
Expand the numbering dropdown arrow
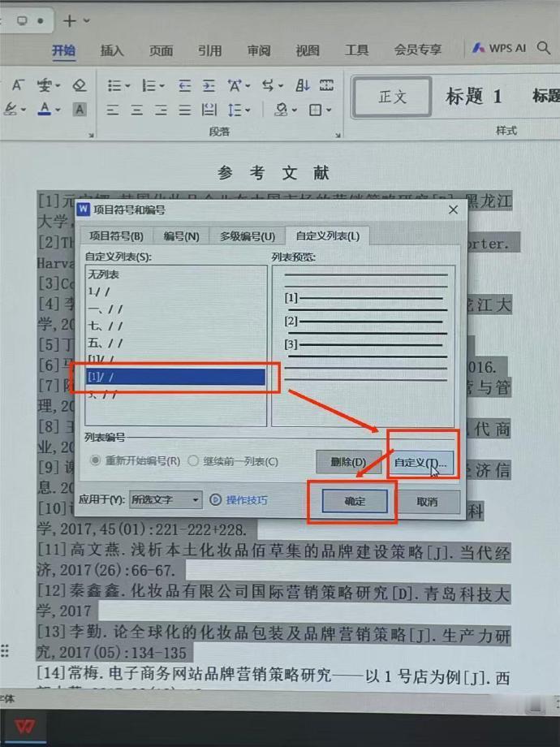pos(162,86)
